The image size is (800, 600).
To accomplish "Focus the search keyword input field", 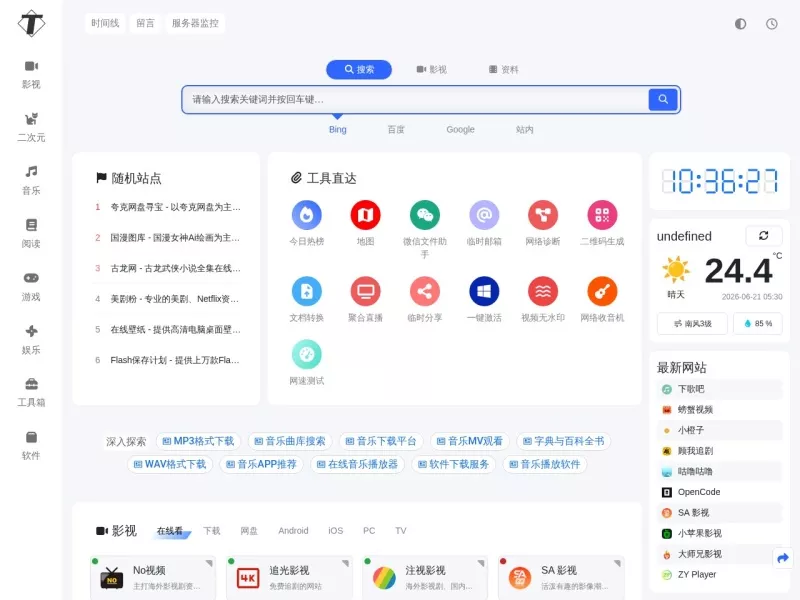I will pos(415,99).
